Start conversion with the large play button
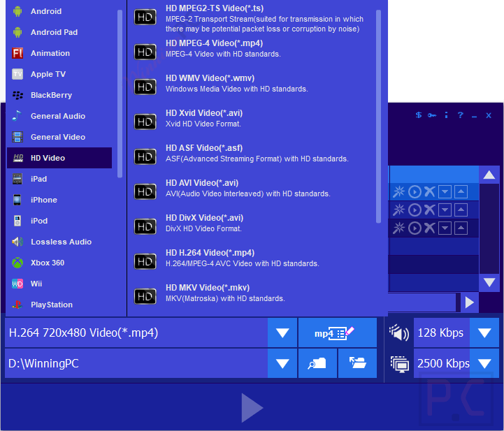 tap(252, 407)
